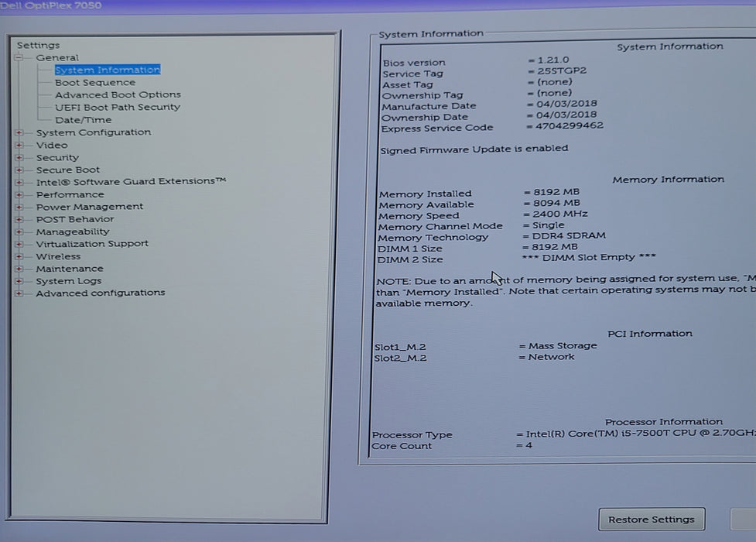Image resolution: width=756 pixels, height=542 pixels.
Task: Click Memory Technology value DDR4 SDRAM
Action: click(x=569, y=236)
